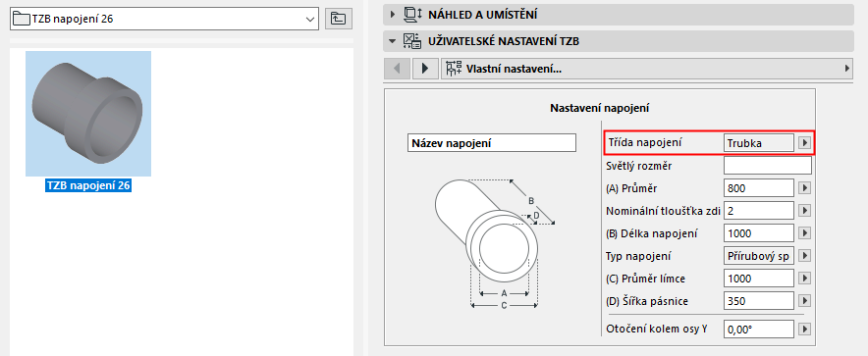Screen dimensions: 868x356
Task: Click the arrow button beside (A) Průměr
Action: click(804, 188)
